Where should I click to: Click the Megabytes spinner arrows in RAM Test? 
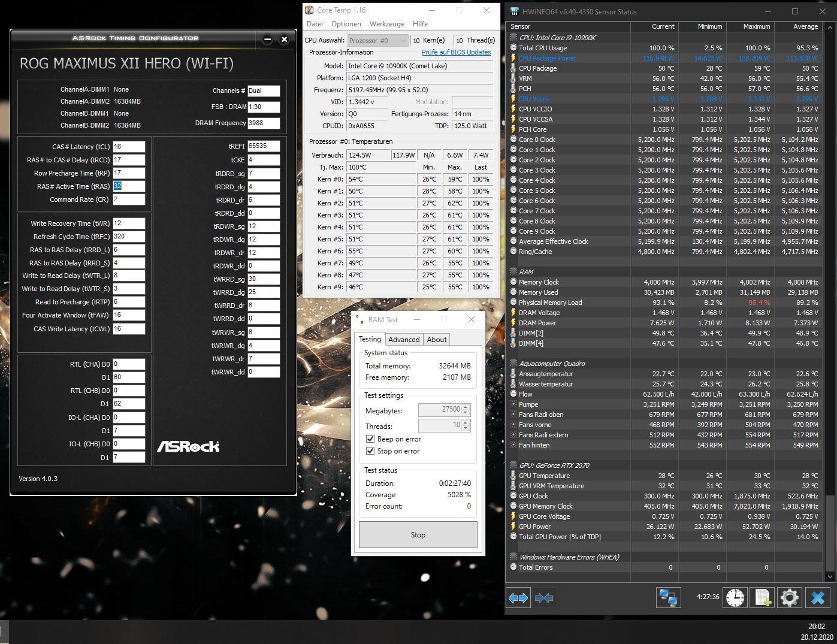[466, 410]
